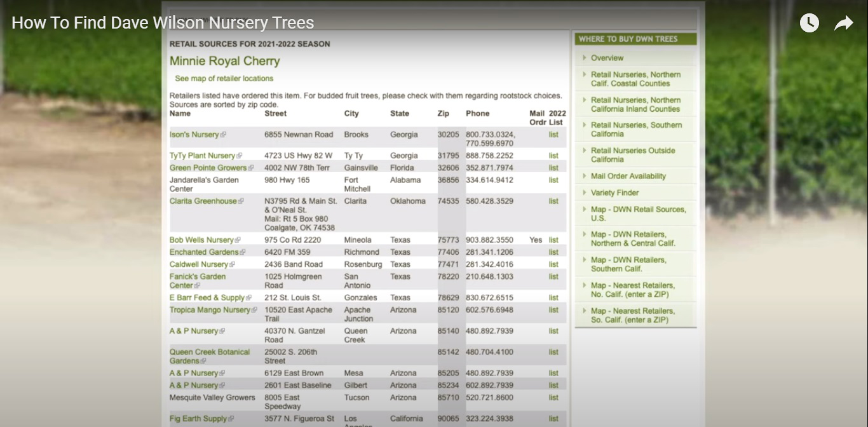Click the arrow bullet beside Overview
This screenshot has height=427, width=868.
click(x=584, y=58)
